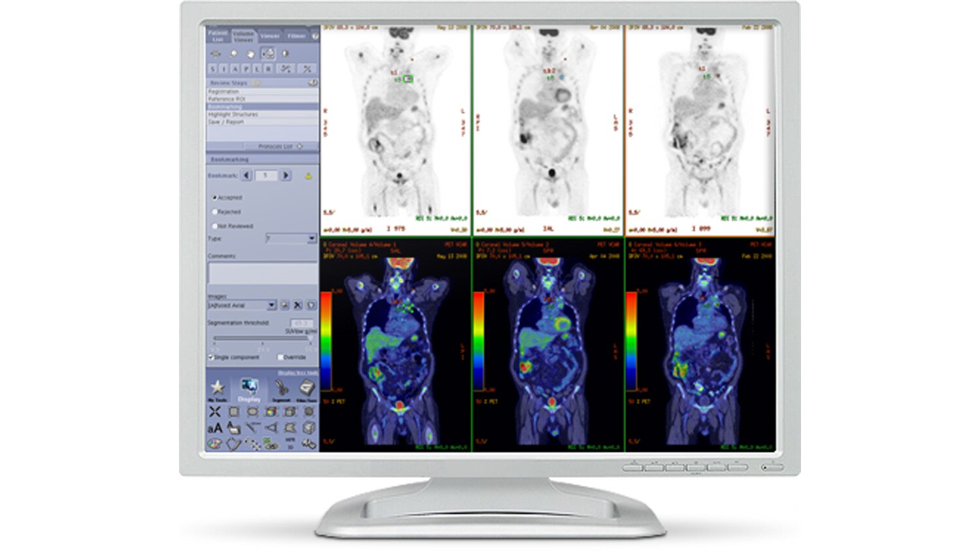
Task: Click the next Bookmark arrow
Action: [x=286, y=174]
